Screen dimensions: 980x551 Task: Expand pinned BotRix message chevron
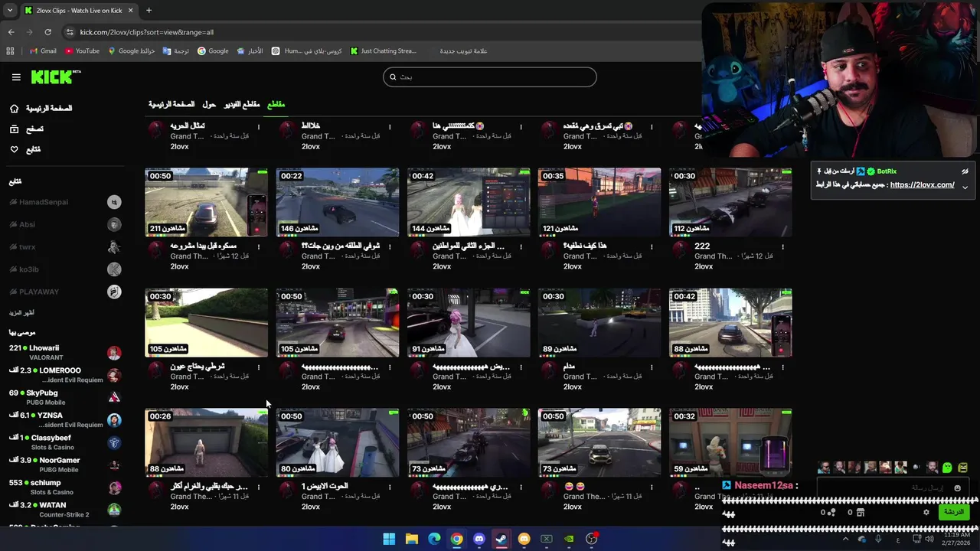click(965, 187)
